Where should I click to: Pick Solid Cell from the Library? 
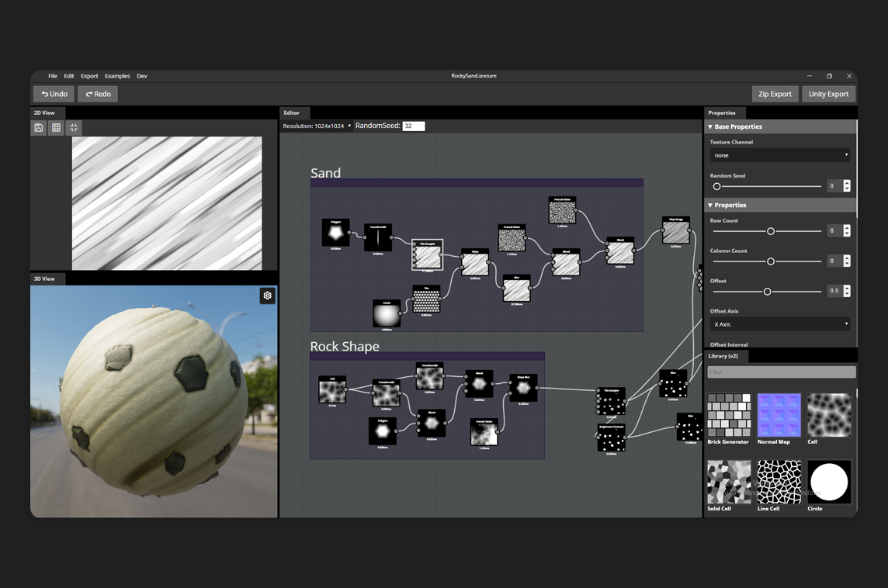point(729,486)
